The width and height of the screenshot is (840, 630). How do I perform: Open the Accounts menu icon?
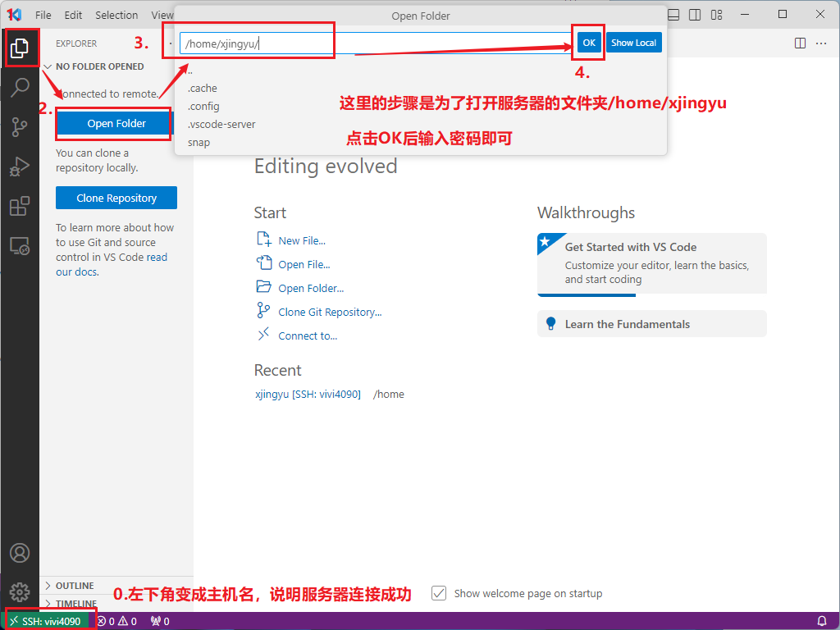20,553
